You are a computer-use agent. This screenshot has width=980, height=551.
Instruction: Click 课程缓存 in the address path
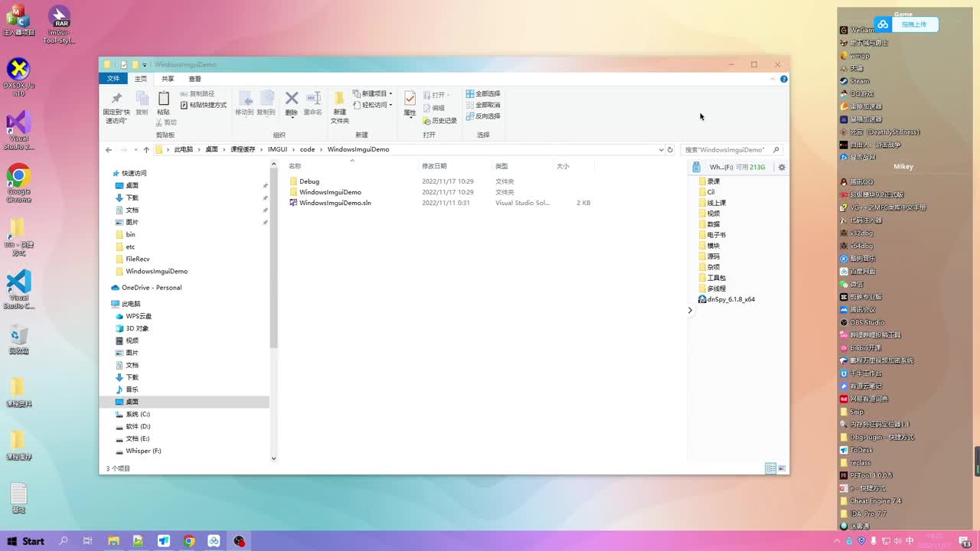[243, 149]
